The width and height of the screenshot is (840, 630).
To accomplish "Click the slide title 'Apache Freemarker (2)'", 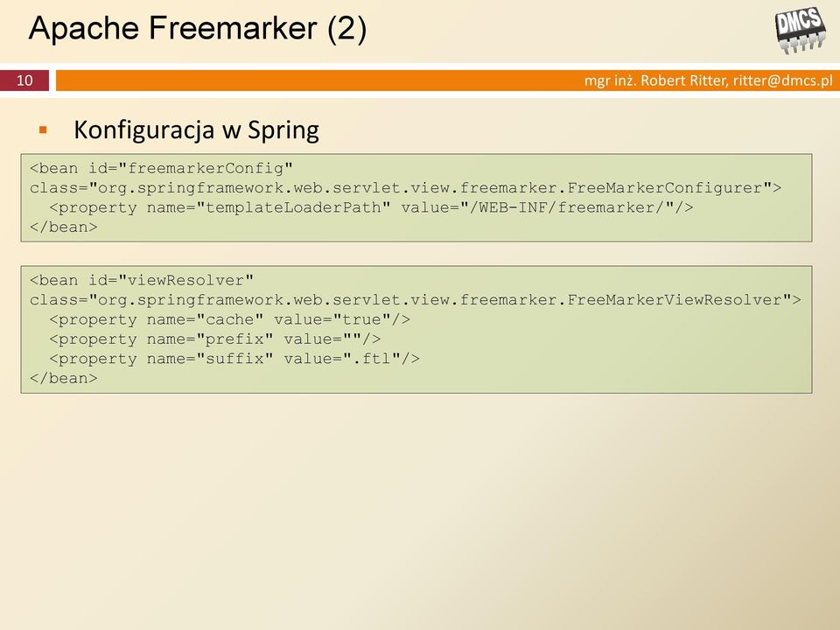I will [x=198, y=28].
